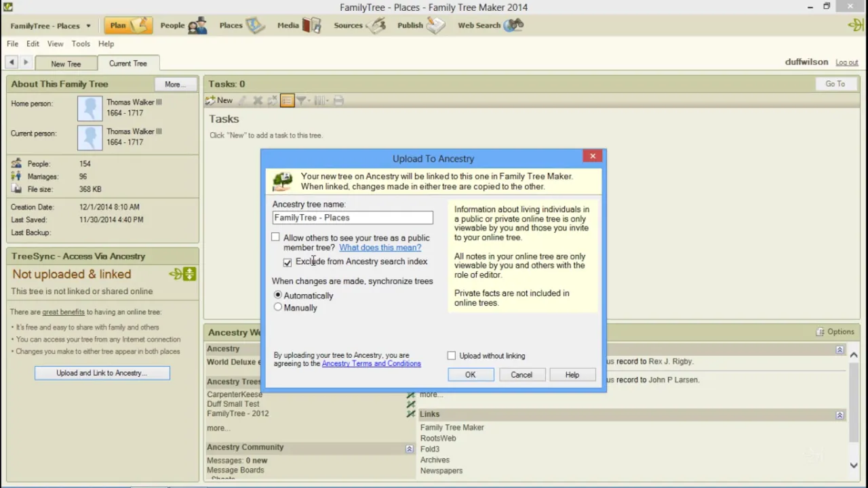Open the Media workspace

click(x=299, y=26)
